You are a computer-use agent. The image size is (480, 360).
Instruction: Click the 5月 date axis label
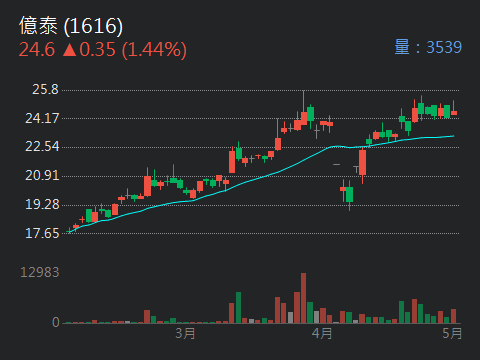point(452,333)
